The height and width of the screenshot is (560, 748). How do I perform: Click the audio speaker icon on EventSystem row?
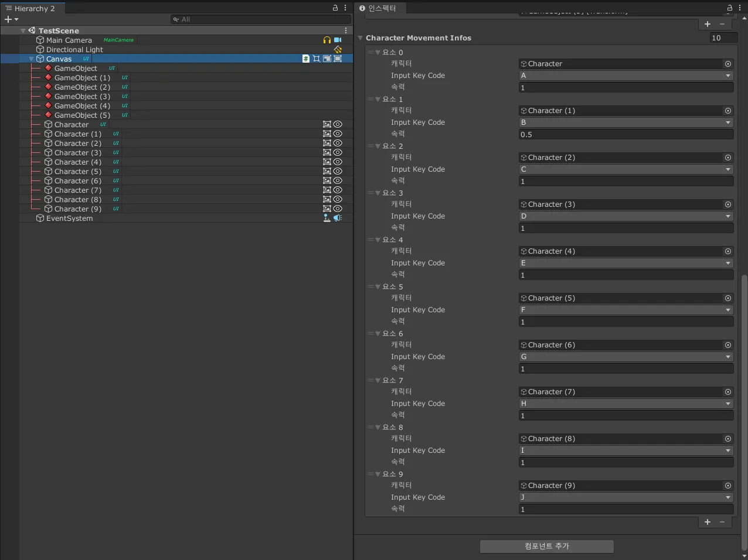(x=338, y=218)
